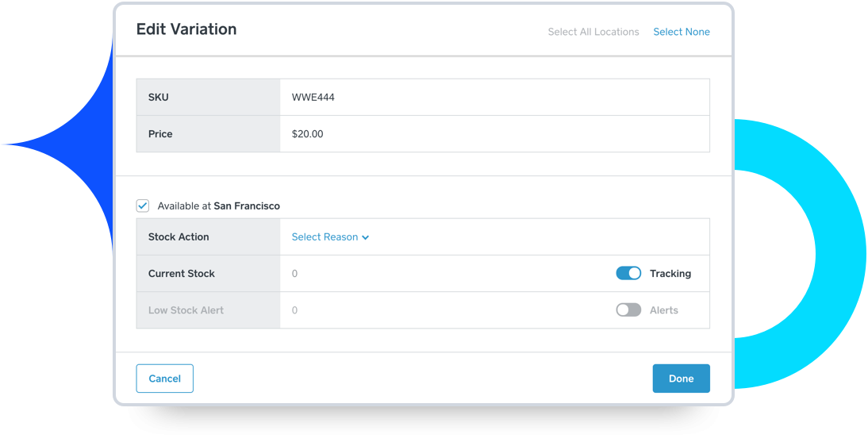Click the San Francisco location name
Screen dimensions: 868x446
247,206
